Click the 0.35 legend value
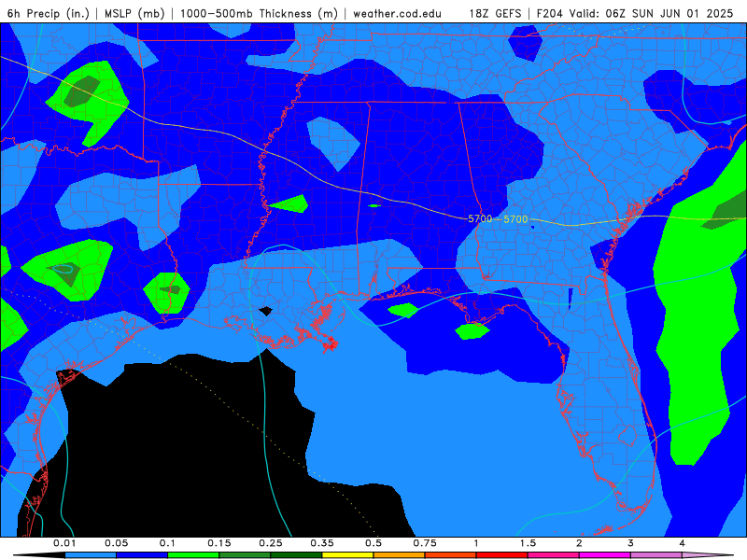Screen dimensions: 747x560 pos(322,543)
